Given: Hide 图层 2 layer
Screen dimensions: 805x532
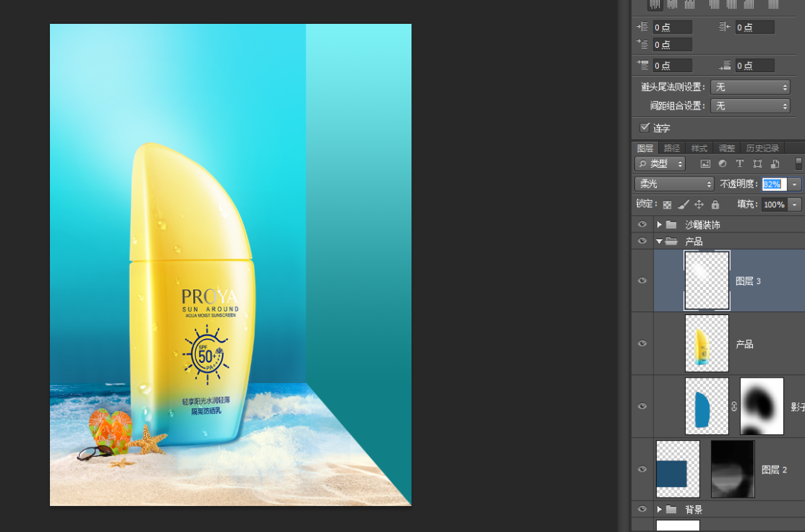Looking at the screenshot, I should [643, 469].
